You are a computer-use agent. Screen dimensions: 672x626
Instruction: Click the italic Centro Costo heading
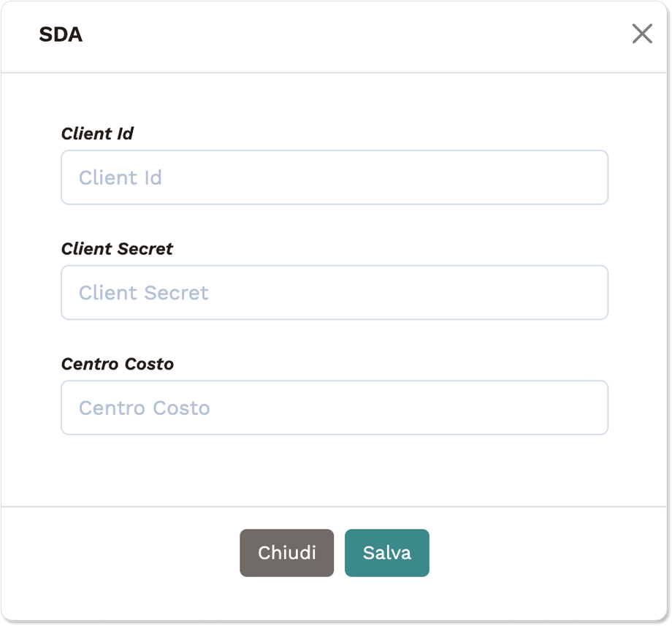coord(117,364)
